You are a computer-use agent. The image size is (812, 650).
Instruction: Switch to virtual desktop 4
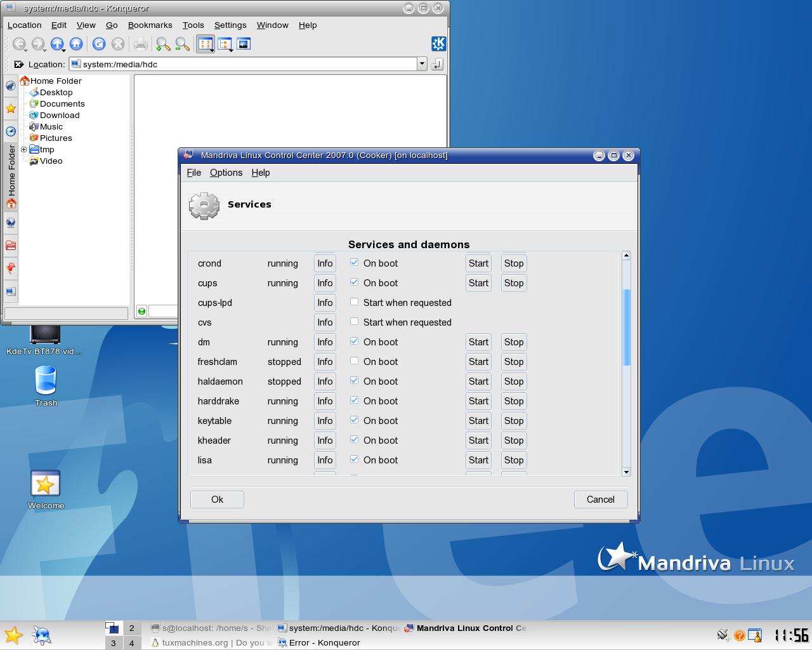tap(132, 643)
